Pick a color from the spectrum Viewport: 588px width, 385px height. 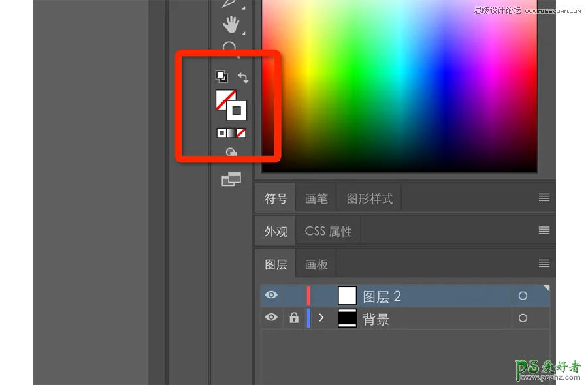pos(399,85)
